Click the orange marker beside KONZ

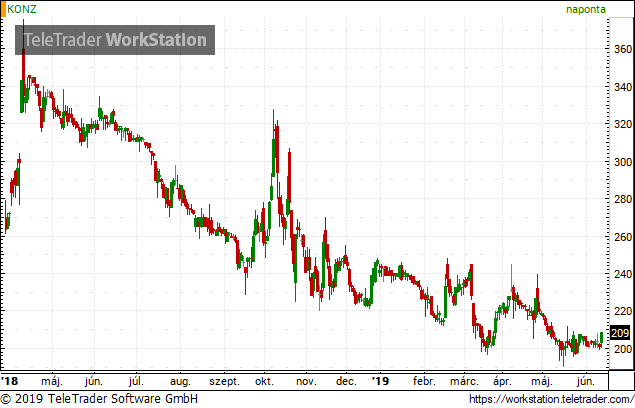(3, 9)
